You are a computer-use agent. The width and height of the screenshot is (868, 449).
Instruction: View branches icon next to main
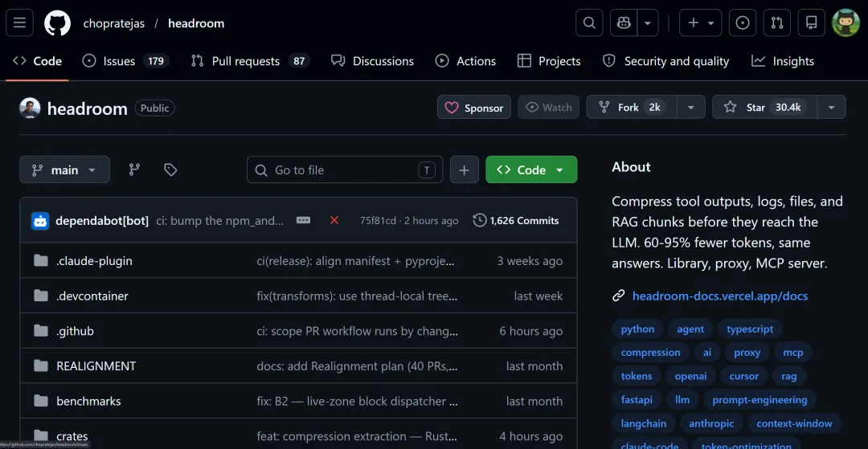(134, 169)
